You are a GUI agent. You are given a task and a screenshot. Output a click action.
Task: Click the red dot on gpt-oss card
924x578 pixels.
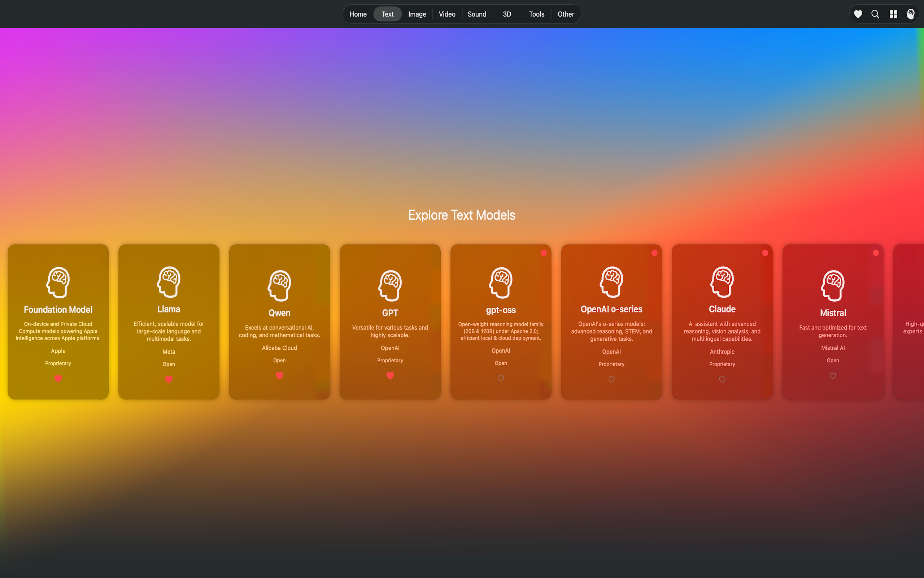coord(544,253)
